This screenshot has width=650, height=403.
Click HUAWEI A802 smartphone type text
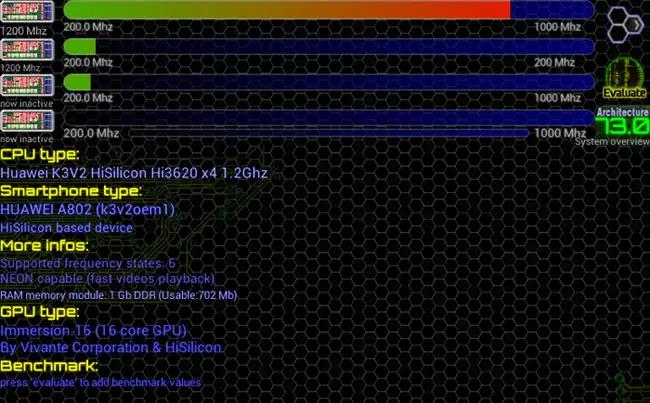pos(87,209)
